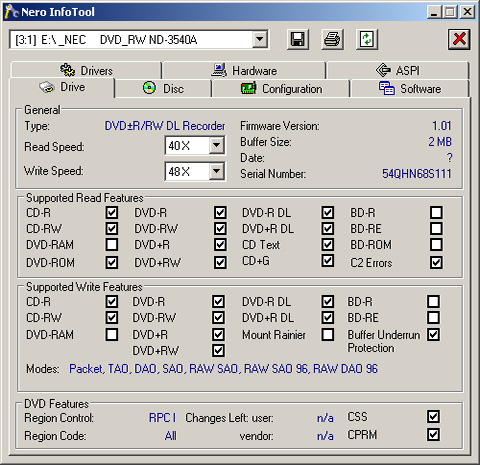The height and width of the screenshot is (465, 480).
Task: Open the drive selection dropdown
Action: tap(260, 40)
